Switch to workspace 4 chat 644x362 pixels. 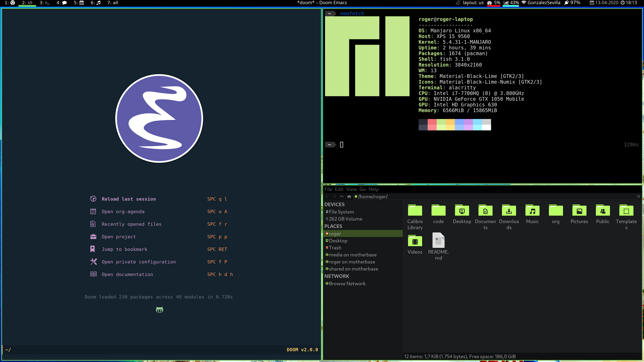[62, 3]
